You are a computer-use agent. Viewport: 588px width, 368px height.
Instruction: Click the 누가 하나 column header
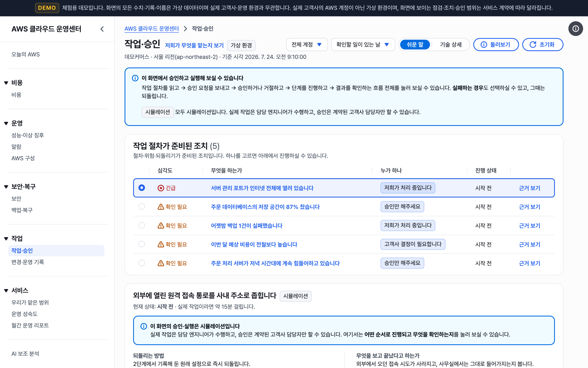point(391,170)
